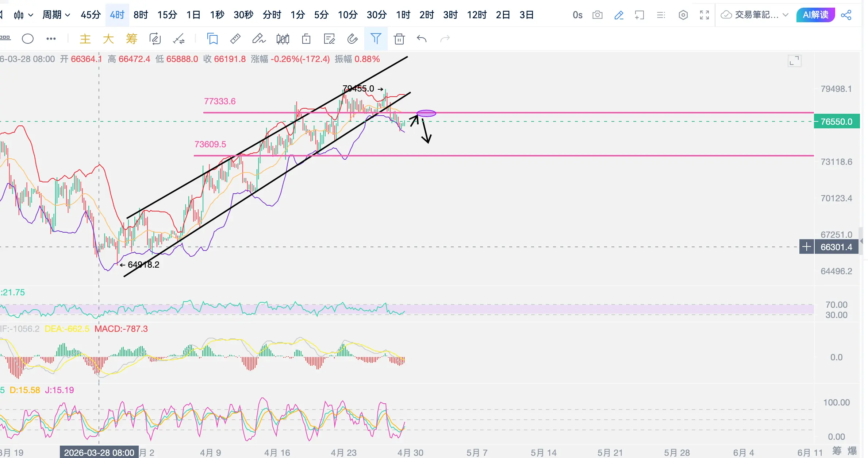Switch to the 1日 timeframe
Viewport: 868px width, 458px height.
click(x=193, y=15)
